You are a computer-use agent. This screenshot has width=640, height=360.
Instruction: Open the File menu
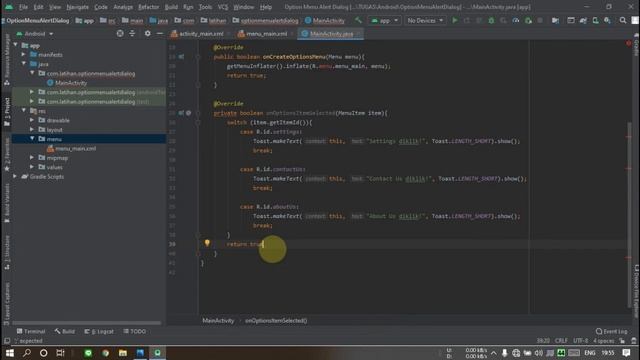(23, 7)
